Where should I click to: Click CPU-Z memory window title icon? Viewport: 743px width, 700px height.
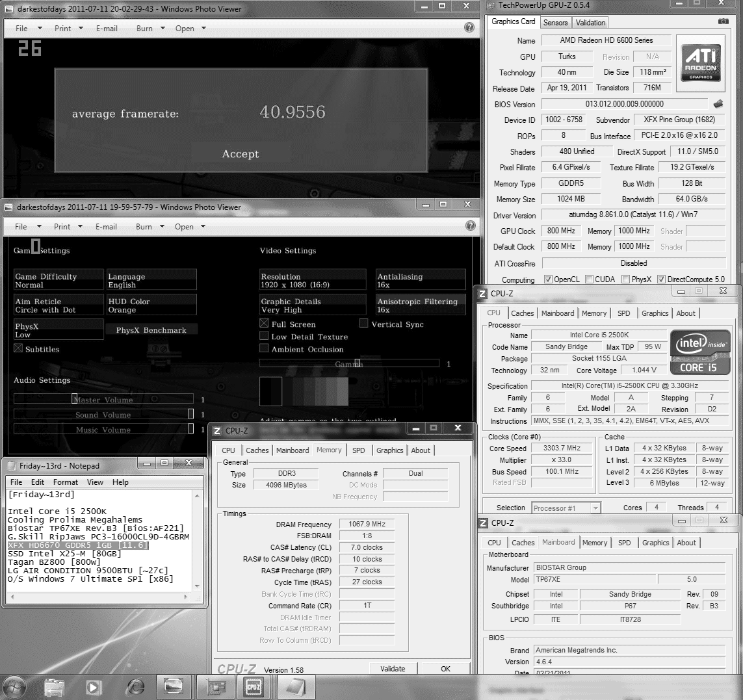click(217, 431)
